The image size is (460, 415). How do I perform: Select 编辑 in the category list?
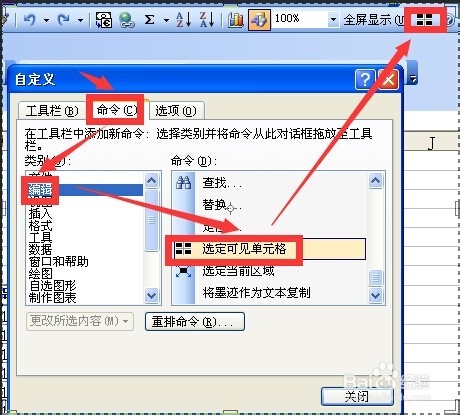[x=85, y=190]
